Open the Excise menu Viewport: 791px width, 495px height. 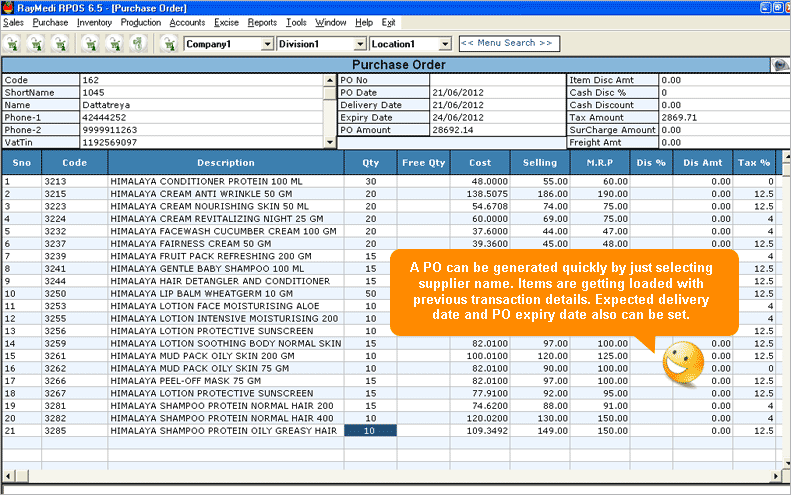point(227,22)
